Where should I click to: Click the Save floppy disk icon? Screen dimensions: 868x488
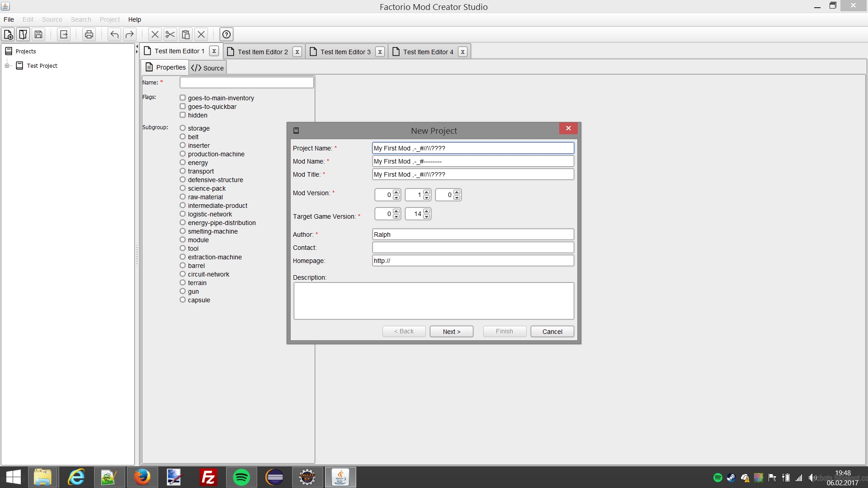tap(38, 34)
